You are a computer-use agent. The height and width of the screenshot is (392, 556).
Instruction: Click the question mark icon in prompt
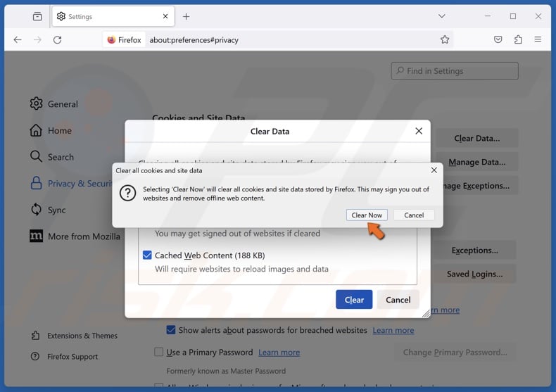[x=127, y=193]
